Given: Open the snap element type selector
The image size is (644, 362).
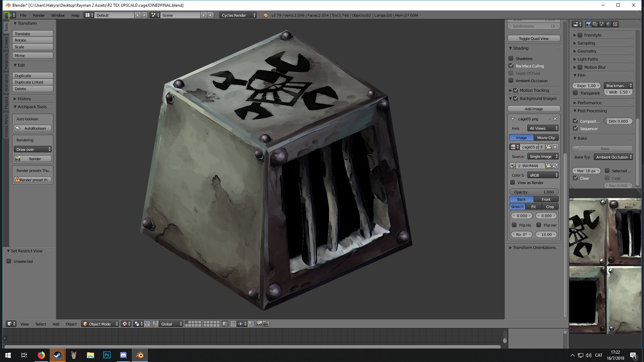Looking at the screenshot, I should pos(242,324).
